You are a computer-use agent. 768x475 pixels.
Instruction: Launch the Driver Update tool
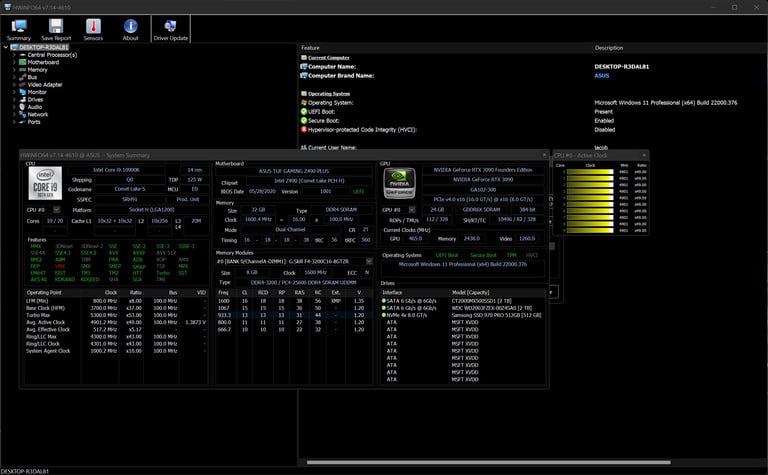click(170, 29)
